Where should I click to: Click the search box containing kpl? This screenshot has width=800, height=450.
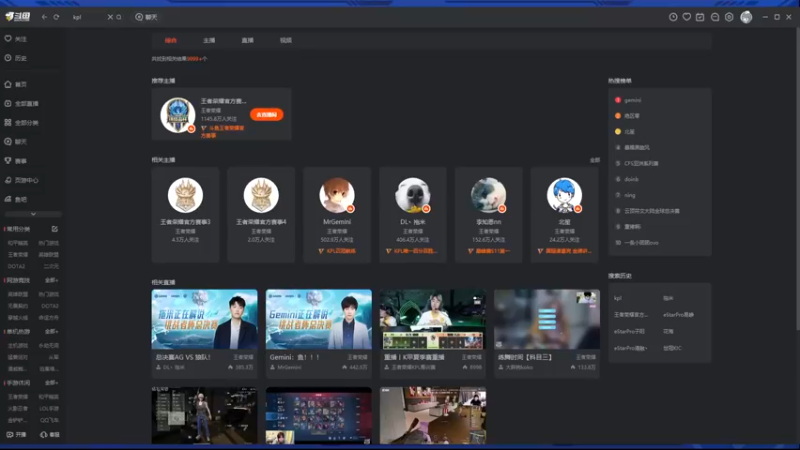click(89, 17)
